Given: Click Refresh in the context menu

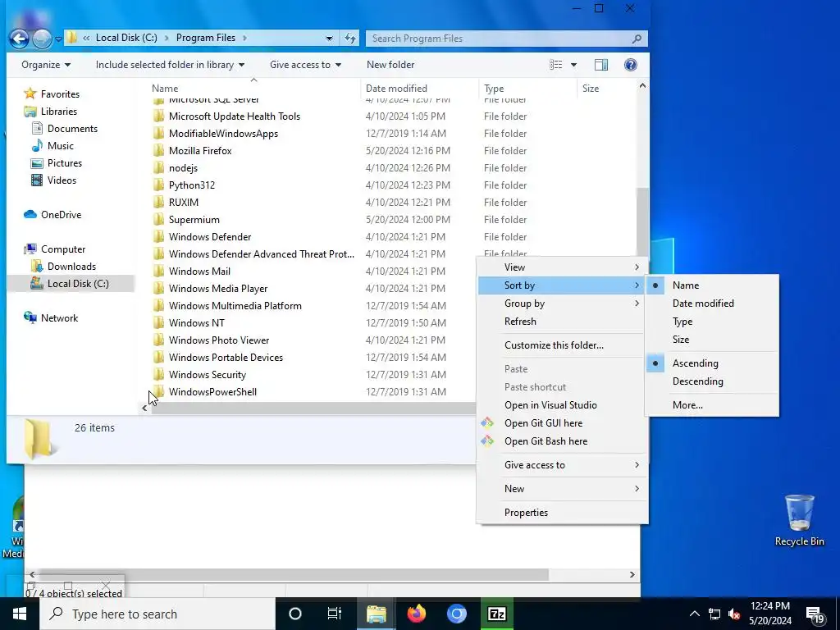Looking at the screenshot, I should tap(562, 322).
